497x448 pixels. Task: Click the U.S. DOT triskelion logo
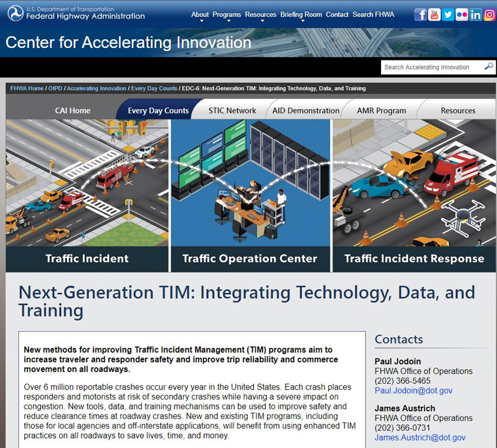[16, 13]
